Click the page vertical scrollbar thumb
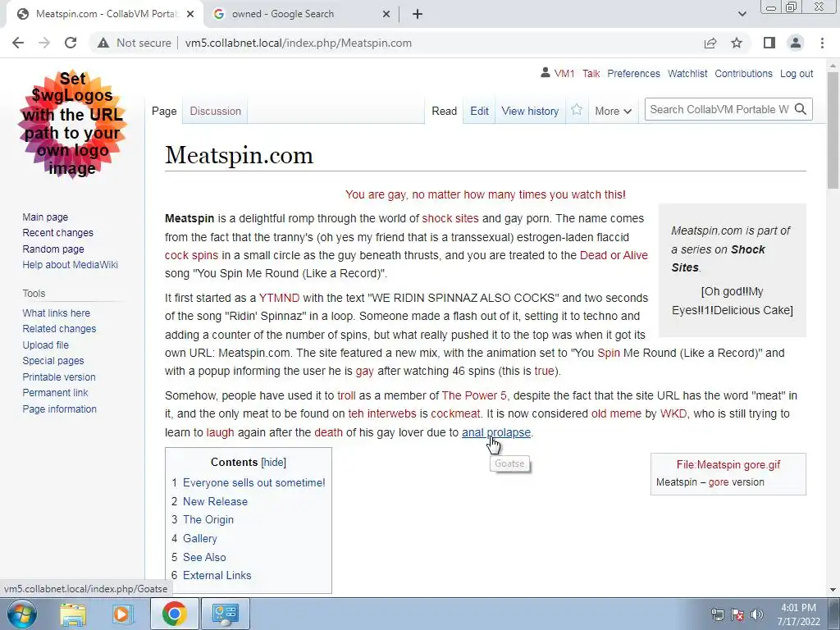 coord(833,130)
